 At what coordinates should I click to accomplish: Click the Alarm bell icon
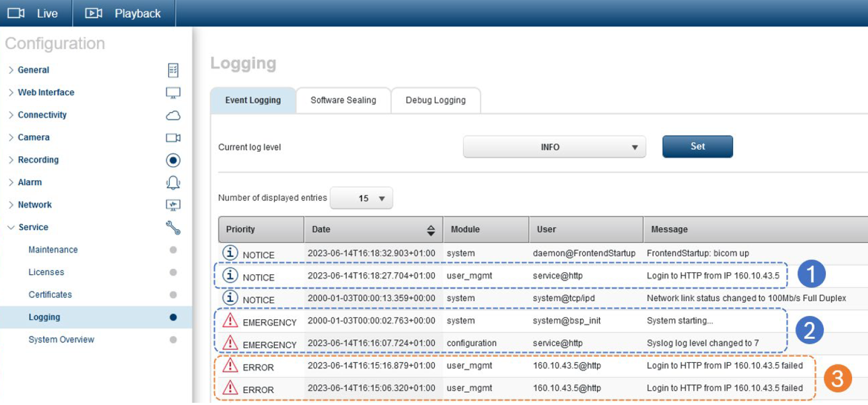pyautogui.click(x=173, y=183)
